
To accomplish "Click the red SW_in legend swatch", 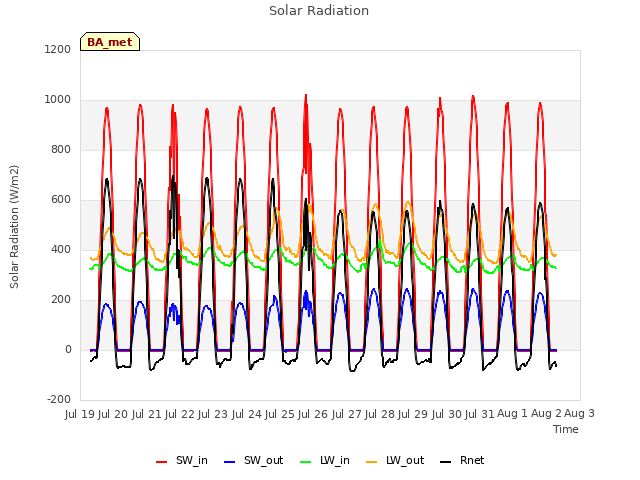I will (162, 462).
